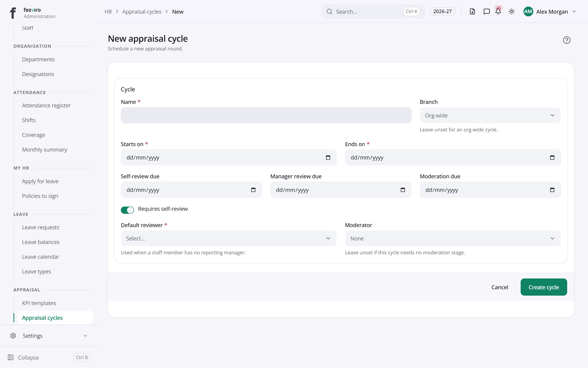Open Departments in sidebar
Screen dimensions: 588x368
pyautogui.click(x=38, y=59)
